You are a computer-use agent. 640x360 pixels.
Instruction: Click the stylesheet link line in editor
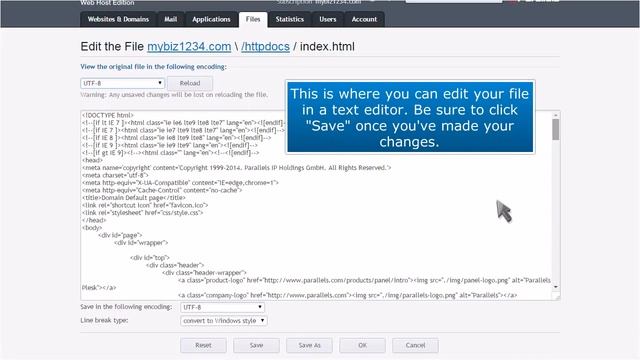(x=142, y=213)
